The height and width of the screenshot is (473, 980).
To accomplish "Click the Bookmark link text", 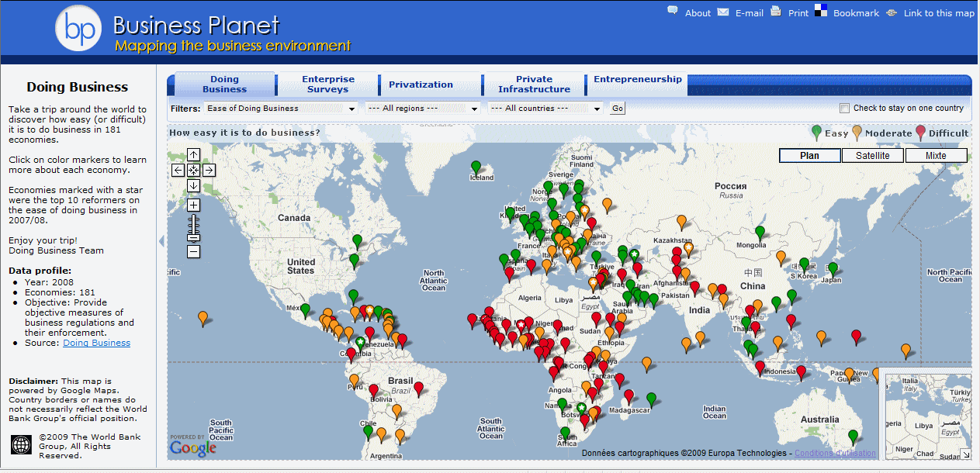I will point(856,13).
